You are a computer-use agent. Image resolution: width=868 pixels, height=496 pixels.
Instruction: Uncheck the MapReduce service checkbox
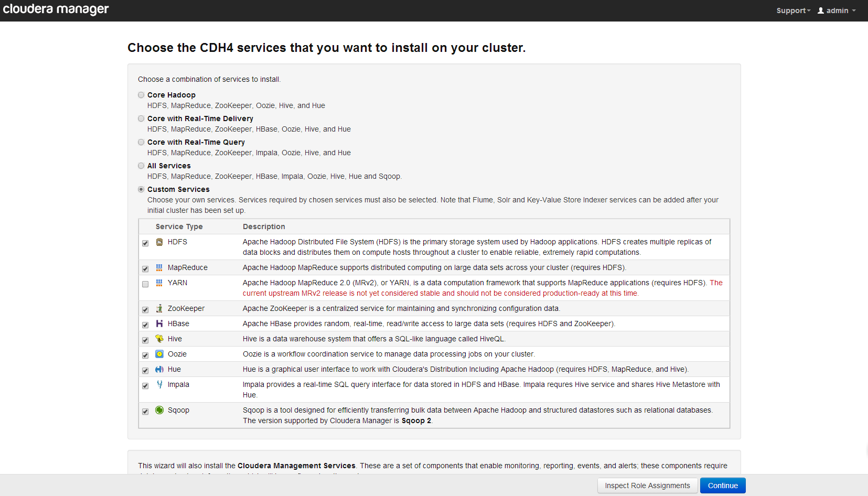tap(145, 269)
